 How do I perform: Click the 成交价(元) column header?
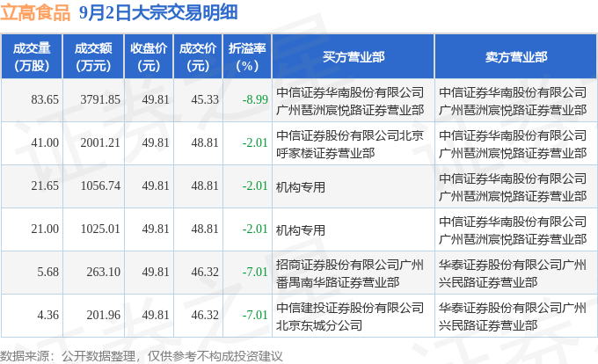tap(198, 57)
